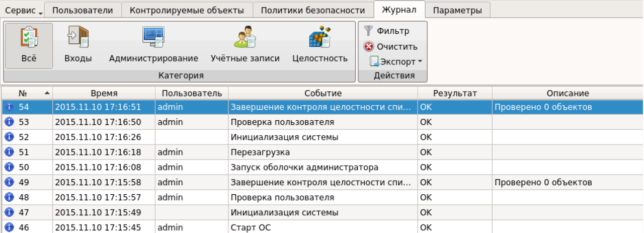Toggle sort arrow on № column
Viewport: 644px width, 233px height.
[x=47, y=93]
